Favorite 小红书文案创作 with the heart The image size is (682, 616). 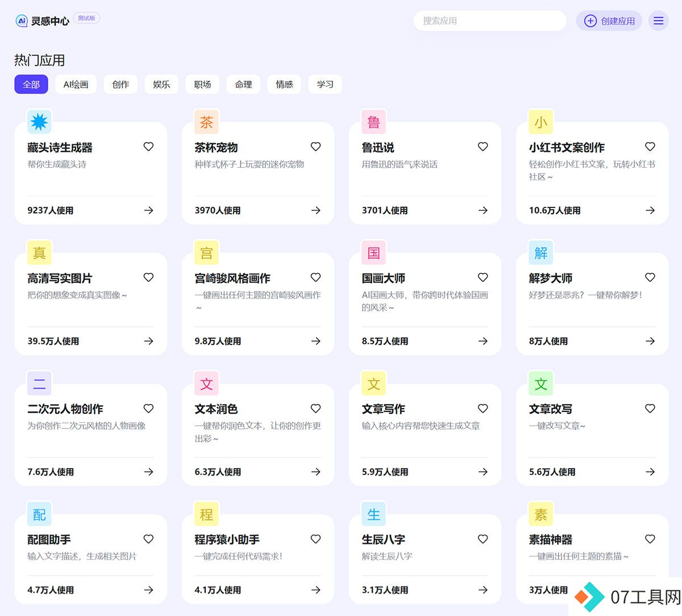click(650, 147)
